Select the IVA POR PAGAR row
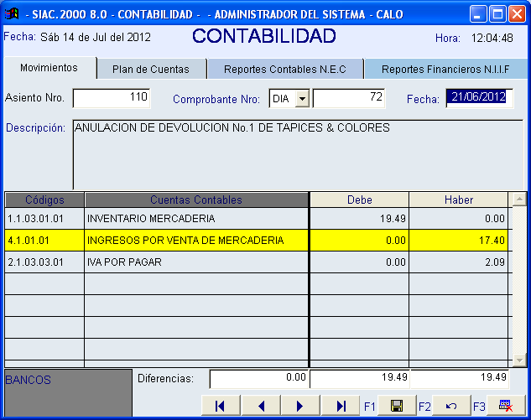 (x=196, y=262)
